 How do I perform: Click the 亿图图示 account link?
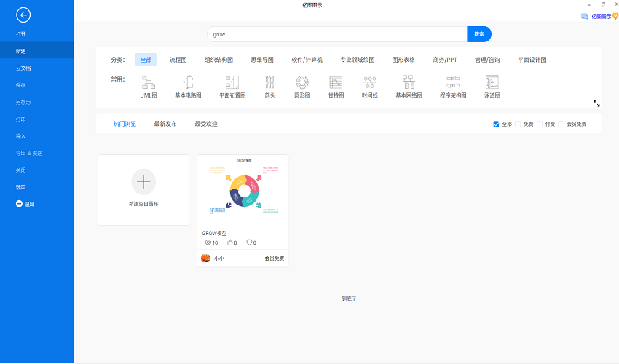tap(602, 16)
